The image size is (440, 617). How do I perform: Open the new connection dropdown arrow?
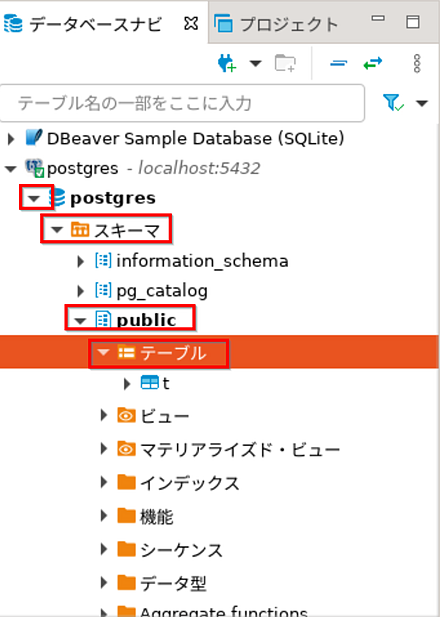click(x=256, y=63)
